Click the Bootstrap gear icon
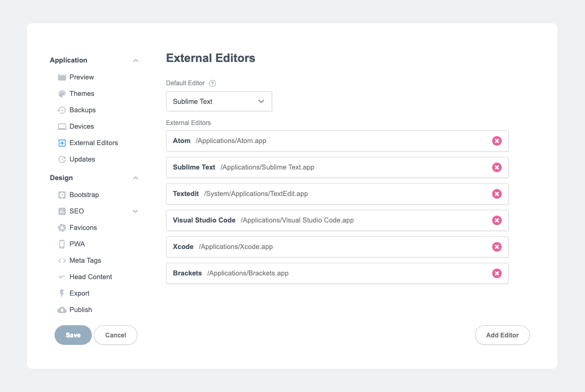 tap(62, 195)
